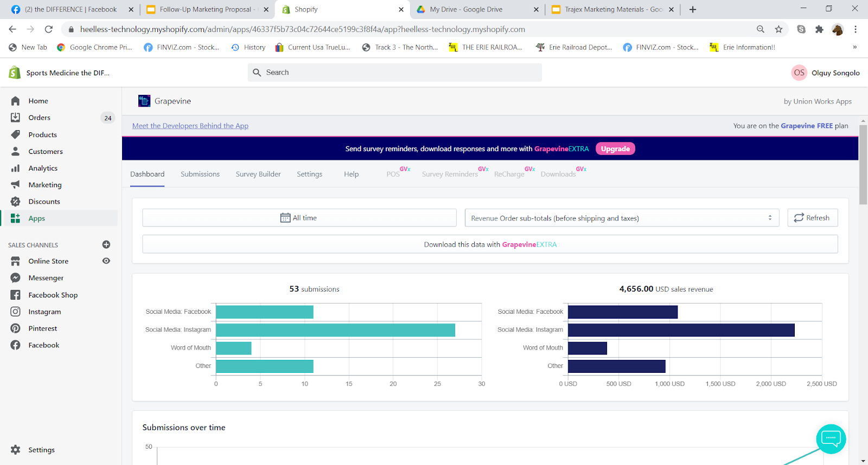Screen dimensions: 868x465
Task: Click the Instagram submissions bar in chart
Action: point(335,330)
